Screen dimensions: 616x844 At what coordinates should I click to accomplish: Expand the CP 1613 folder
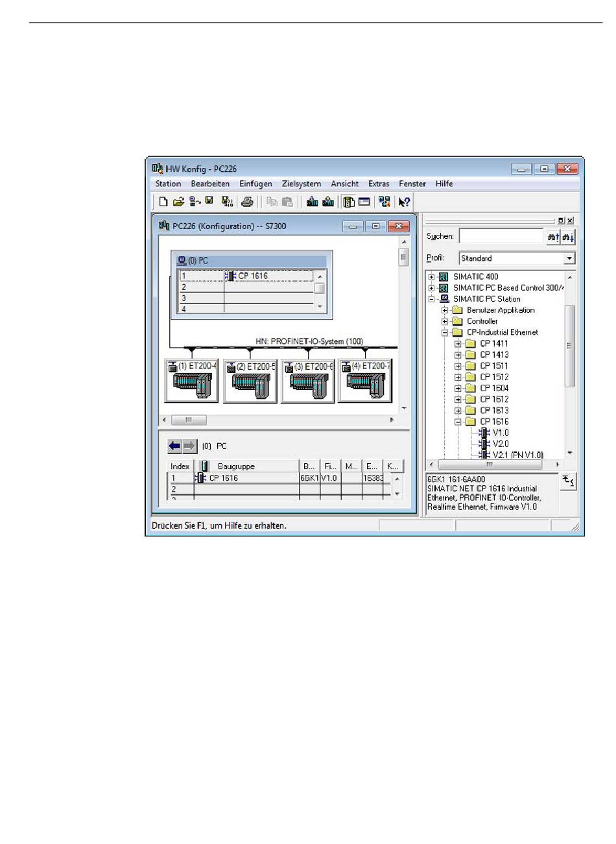pyautogui.click(x=458, y=411)
